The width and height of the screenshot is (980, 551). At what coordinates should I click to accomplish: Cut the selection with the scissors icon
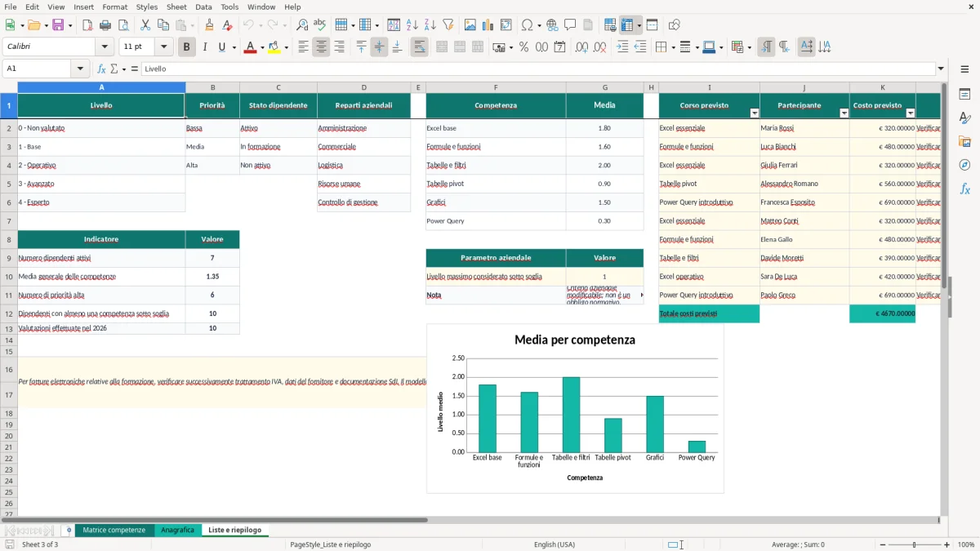click(145, 25)
